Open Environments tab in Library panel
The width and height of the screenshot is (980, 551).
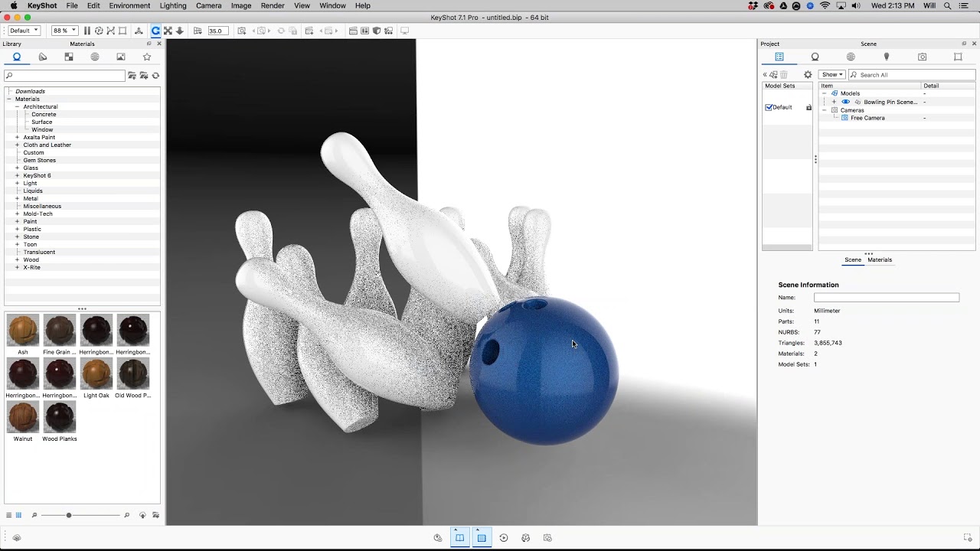(x=95, y=57)
